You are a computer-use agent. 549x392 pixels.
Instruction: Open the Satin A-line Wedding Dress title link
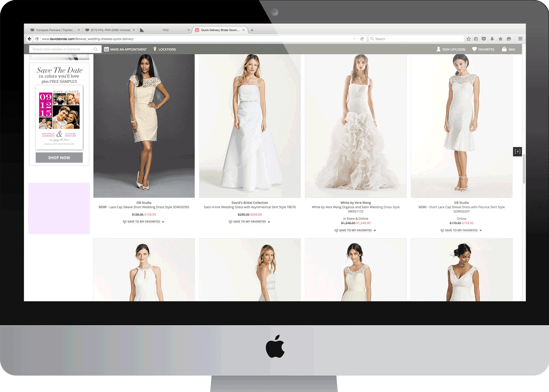(x=250, y=207)
